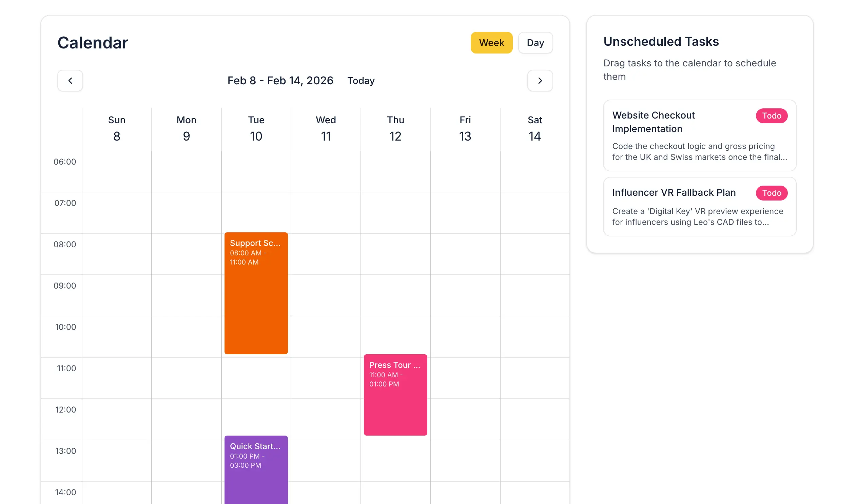
Task: Click the empty 10:00 slot on Friday
Action: [x=465, y=336]
